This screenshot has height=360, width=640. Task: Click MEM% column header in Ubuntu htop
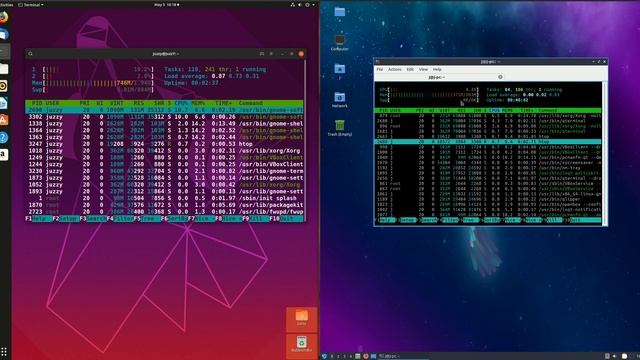(198, 103)
